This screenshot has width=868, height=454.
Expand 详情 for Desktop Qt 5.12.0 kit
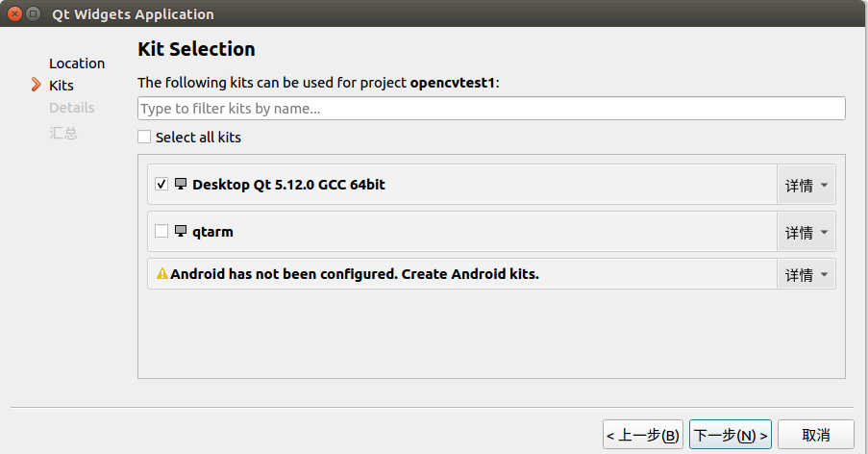pos(806,185)
